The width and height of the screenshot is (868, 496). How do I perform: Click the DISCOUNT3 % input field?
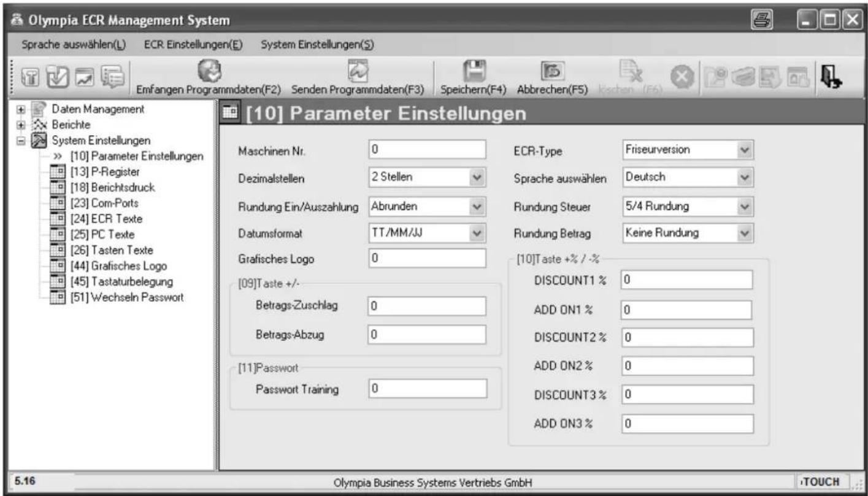click(686, 395)
